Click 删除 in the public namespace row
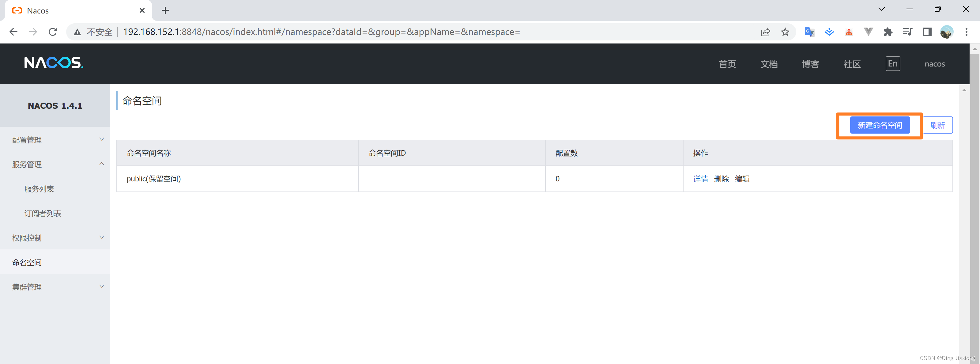Image resolution: width=980 pixels, height=364 pixels. (x=721, y=179)
